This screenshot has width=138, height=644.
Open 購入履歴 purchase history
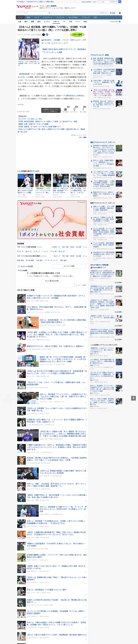click(x=112, y=13)
